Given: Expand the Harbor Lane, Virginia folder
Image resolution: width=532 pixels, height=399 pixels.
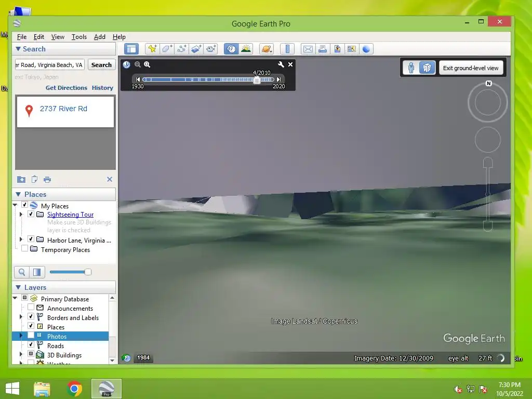Looking at the screenshot, I should pos(21,240).
